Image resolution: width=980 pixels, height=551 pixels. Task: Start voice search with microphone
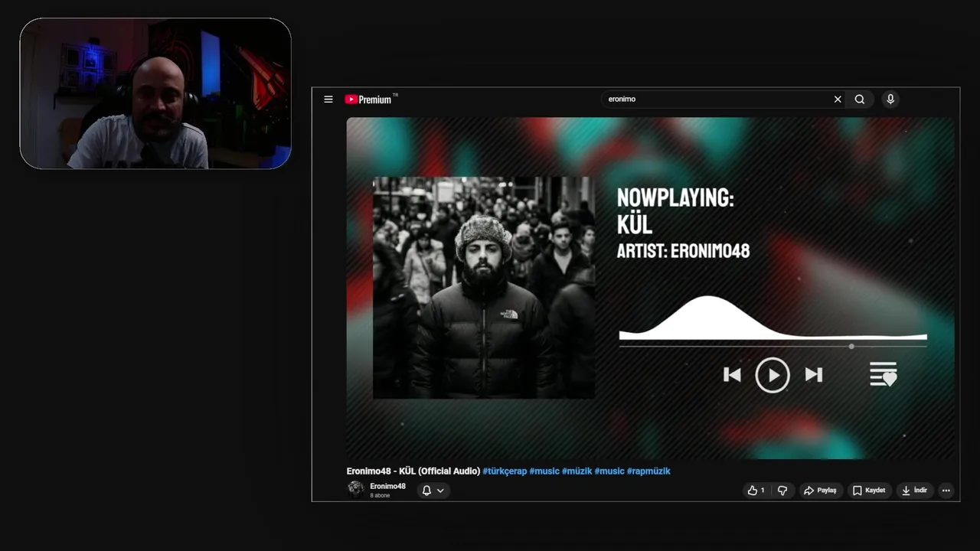pos(890,99)
